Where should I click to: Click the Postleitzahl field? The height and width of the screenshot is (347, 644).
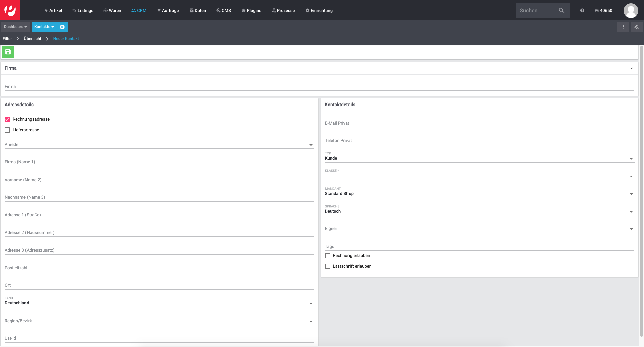(159, 268)
